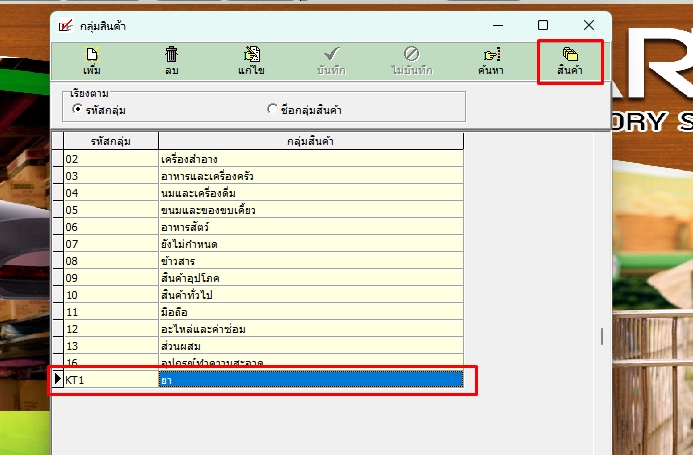
Task: Maximize the กลุ่มสินค้า window
Action: [x=543, y=25]
